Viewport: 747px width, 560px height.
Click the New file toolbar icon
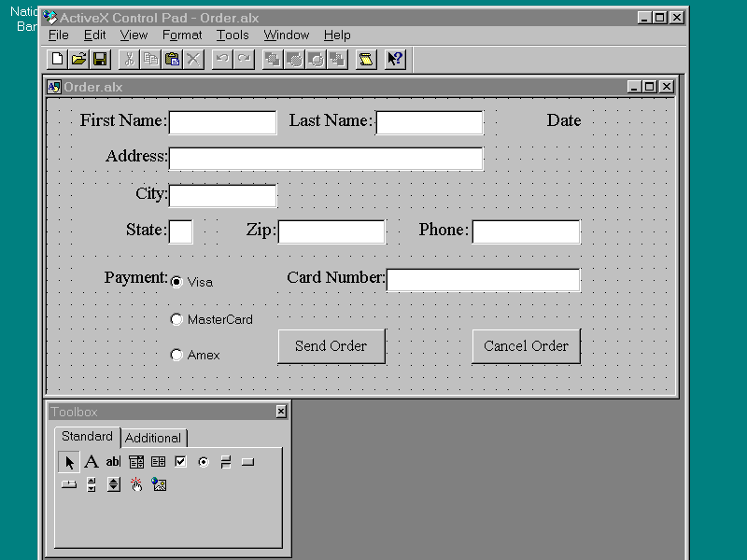[58, 60]
